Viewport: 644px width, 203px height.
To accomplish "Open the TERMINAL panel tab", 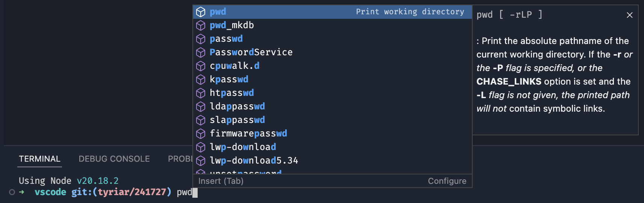I will pos(39,159).
